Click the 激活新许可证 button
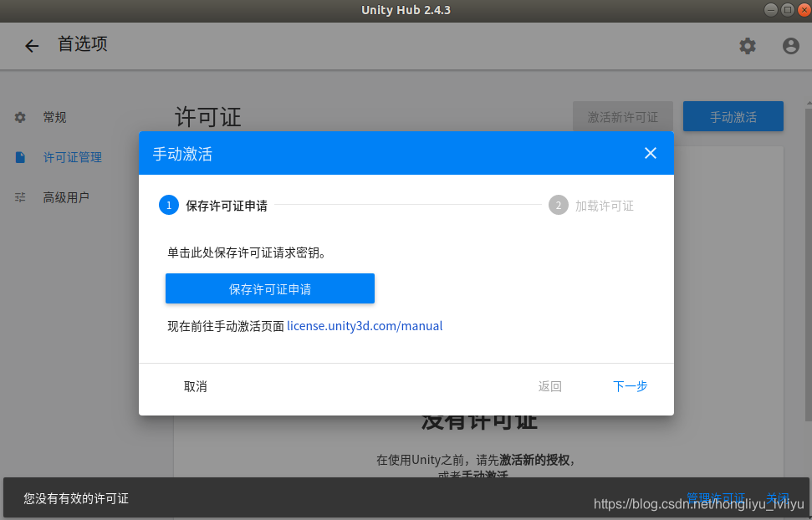The image size is (812, 520). click(622, 116)
